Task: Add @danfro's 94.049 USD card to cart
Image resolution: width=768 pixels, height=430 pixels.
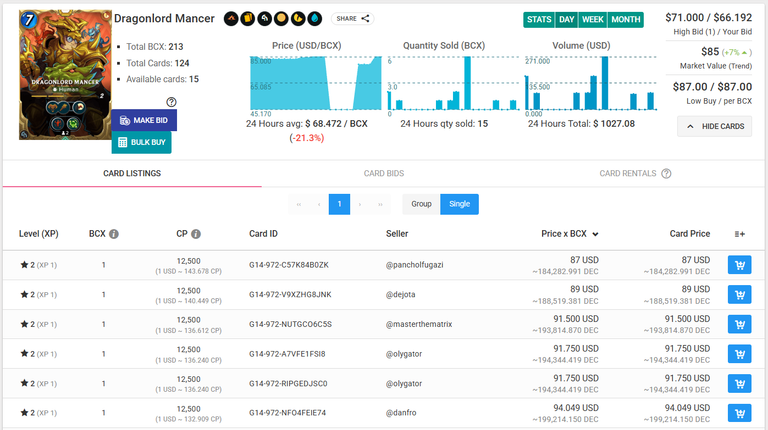Action: pos(740,413)
